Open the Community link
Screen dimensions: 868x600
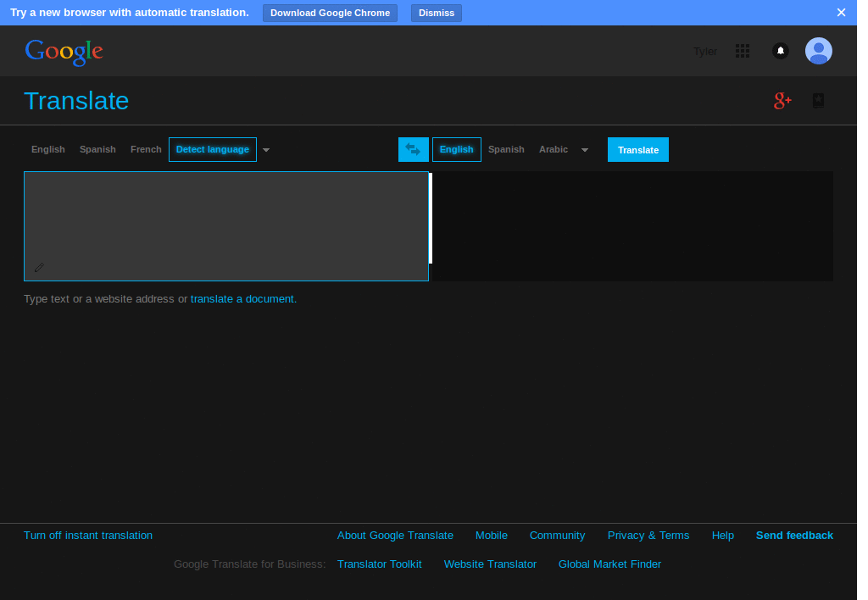(x=558, y=536)
